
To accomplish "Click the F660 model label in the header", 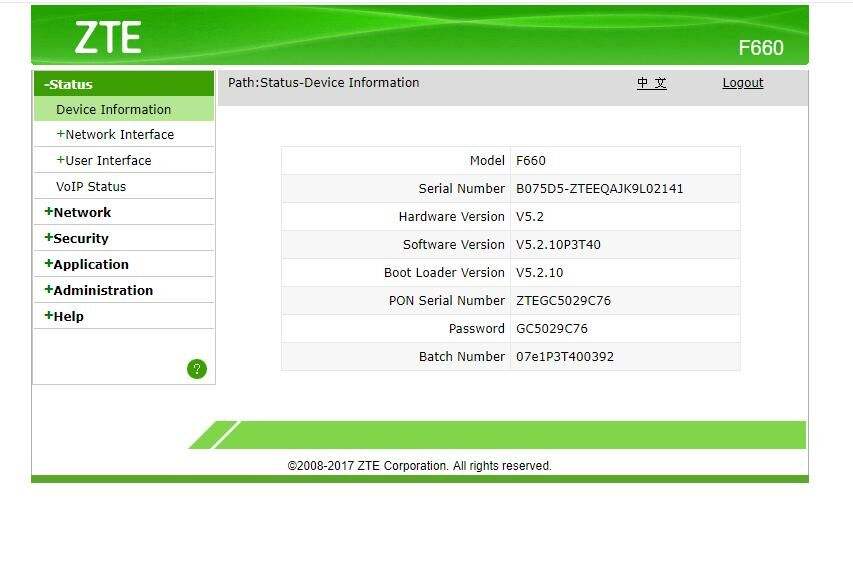I will tap(760, 48).
